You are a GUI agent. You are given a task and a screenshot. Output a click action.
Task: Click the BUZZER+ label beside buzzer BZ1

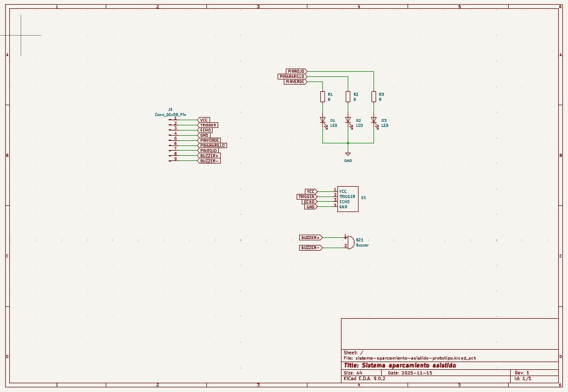click(x=311, y=237)
